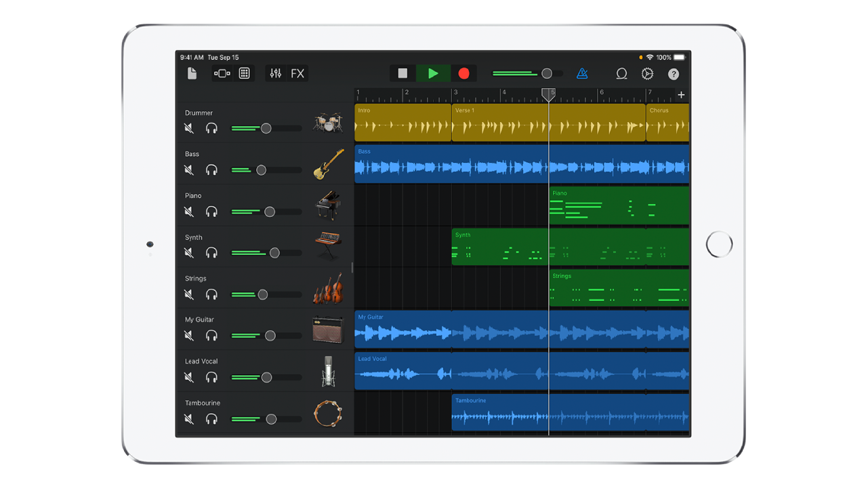Select the green Synth MIDI region
The width and height of the screenshot is (868, 489).
(x=571, y=247)
